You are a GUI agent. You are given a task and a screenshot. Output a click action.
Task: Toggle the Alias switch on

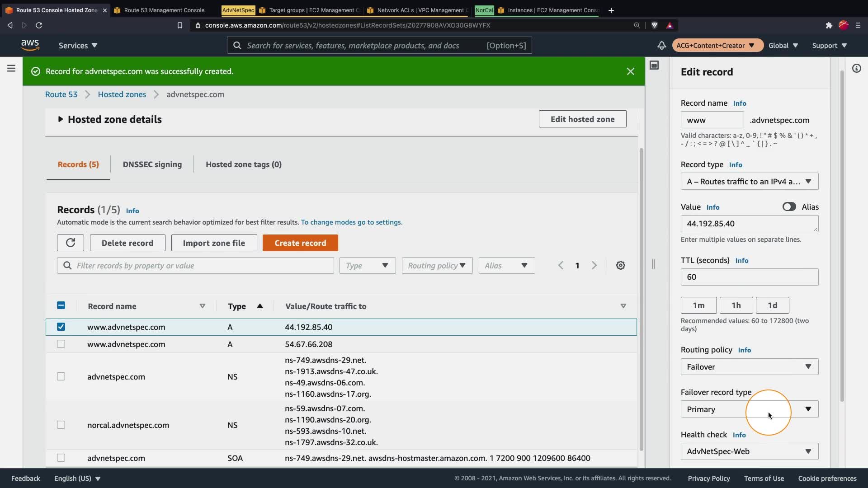[x=789, y=207]
